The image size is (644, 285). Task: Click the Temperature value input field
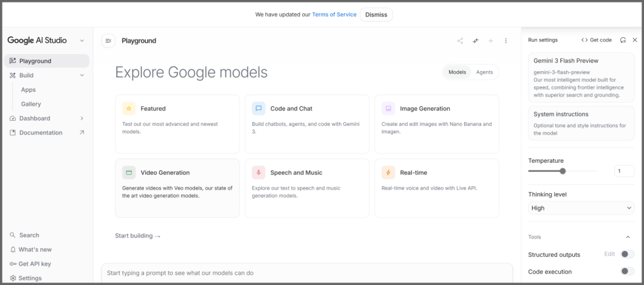[x=625, y=171]
